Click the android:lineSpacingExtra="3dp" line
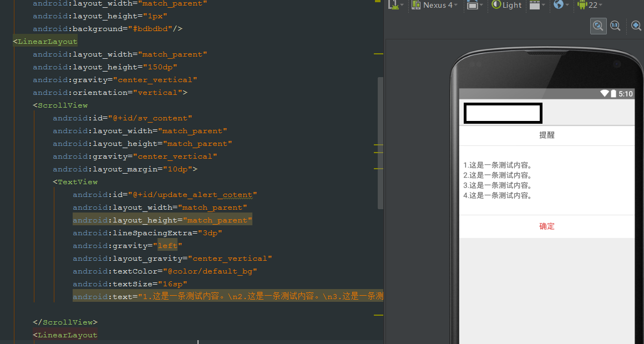644x344 pixels. coord(148,233)
